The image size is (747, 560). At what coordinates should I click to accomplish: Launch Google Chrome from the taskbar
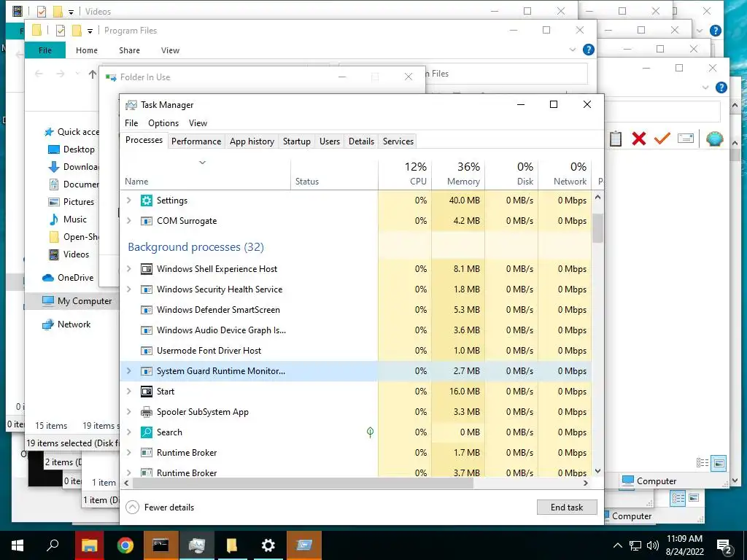point(125,545)
